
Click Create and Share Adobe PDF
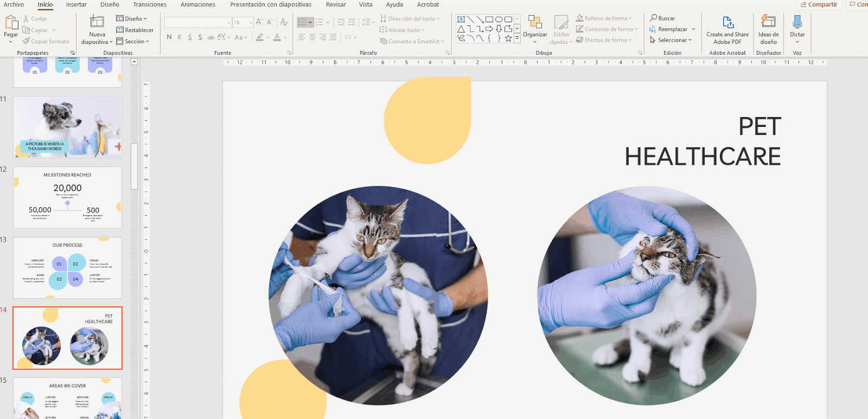point(727,30)
